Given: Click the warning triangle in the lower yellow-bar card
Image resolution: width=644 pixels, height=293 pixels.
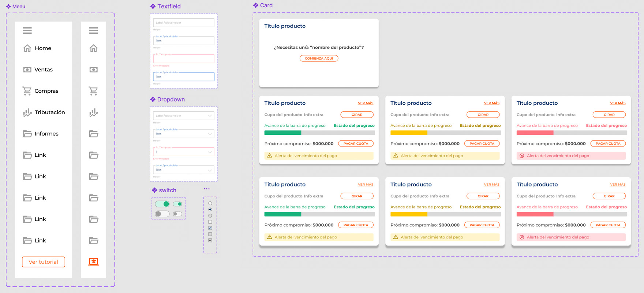Looking at the screenshot, I should [396, 237].
